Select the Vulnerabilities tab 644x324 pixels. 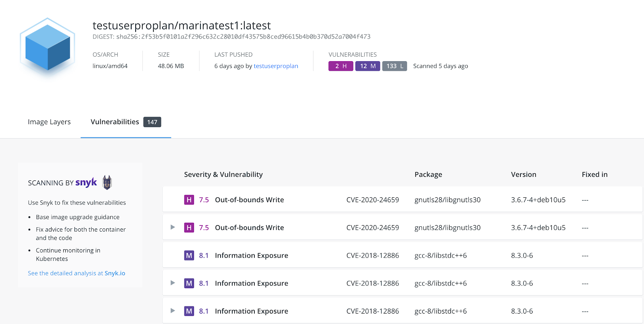point(115,122)
